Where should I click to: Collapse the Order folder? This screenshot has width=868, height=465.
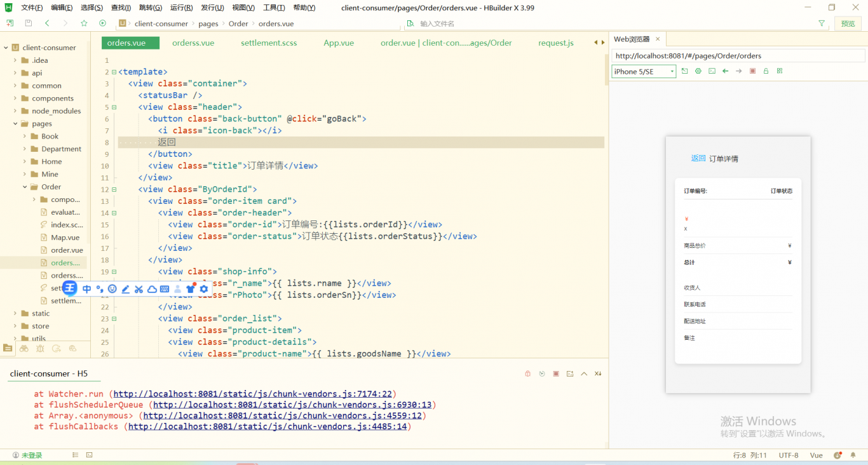(25, 187)
